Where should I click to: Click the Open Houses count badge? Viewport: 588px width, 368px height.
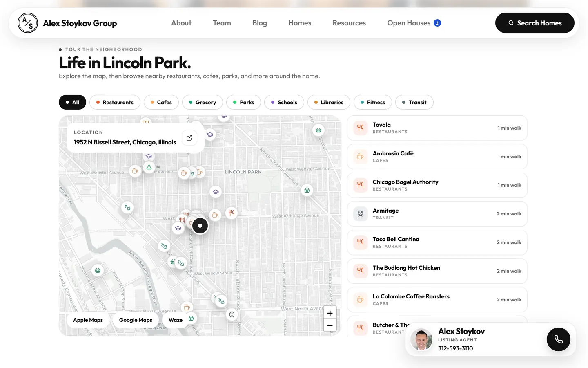click(437, 23)
